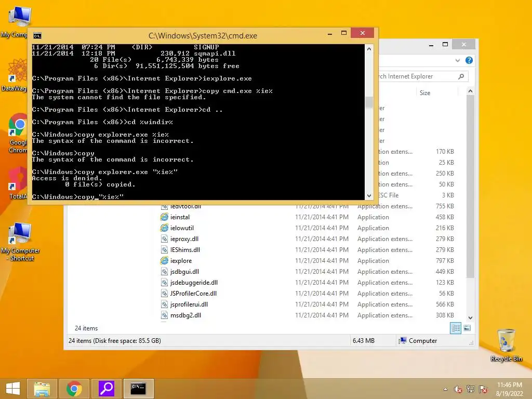Select the jsdbgui.dll file

point(184,271)
